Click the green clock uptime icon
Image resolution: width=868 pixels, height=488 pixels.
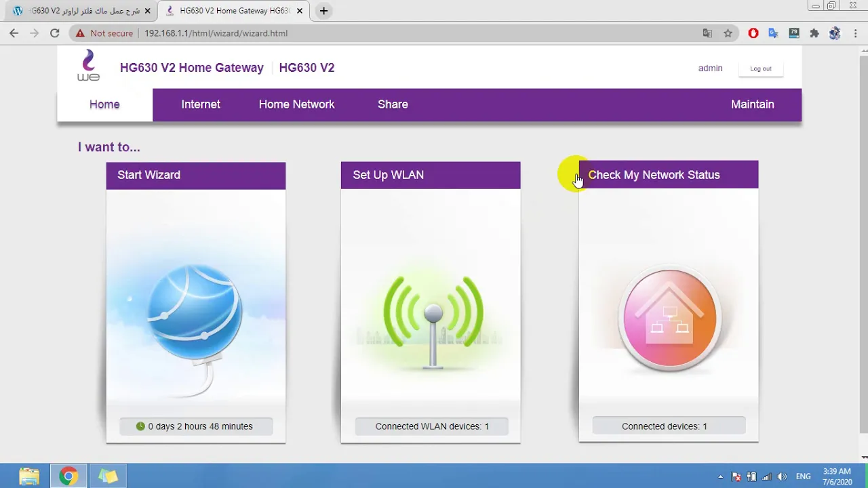(140, 426)
